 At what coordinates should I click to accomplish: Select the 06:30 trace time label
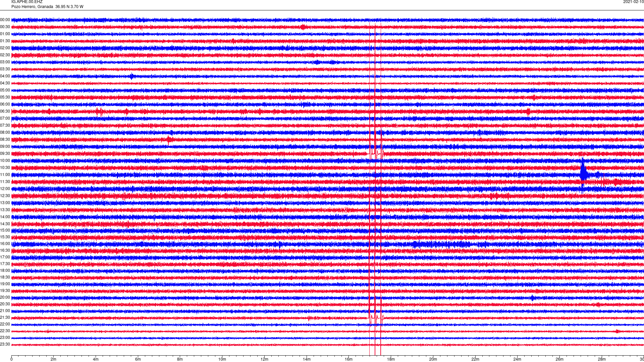pyautogui.click(x=5, y=112)
